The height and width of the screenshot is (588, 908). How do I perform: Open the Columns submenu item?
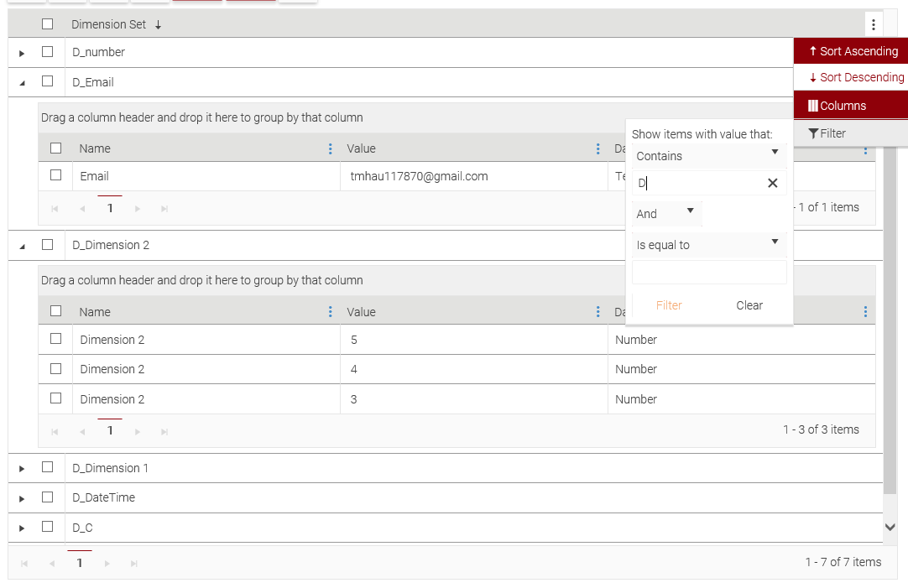[x=850, y=106]
